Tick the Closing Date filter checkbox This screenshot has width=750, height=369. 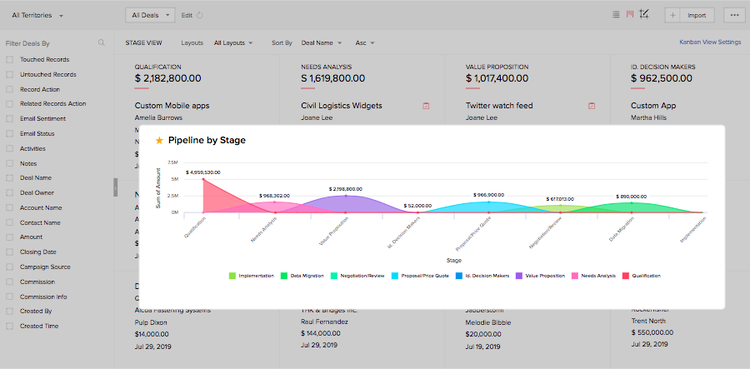click(x=10, y=252)
